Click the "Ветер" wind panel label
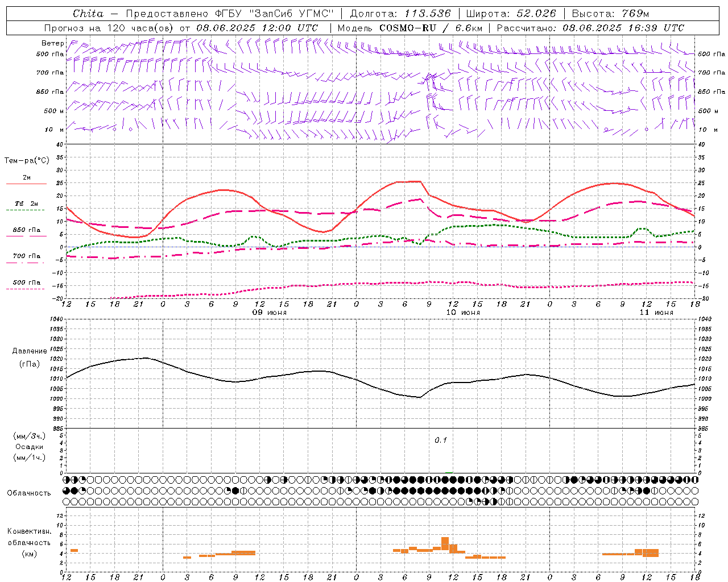This screenshot has width=728, height=582. click(52, 43)
